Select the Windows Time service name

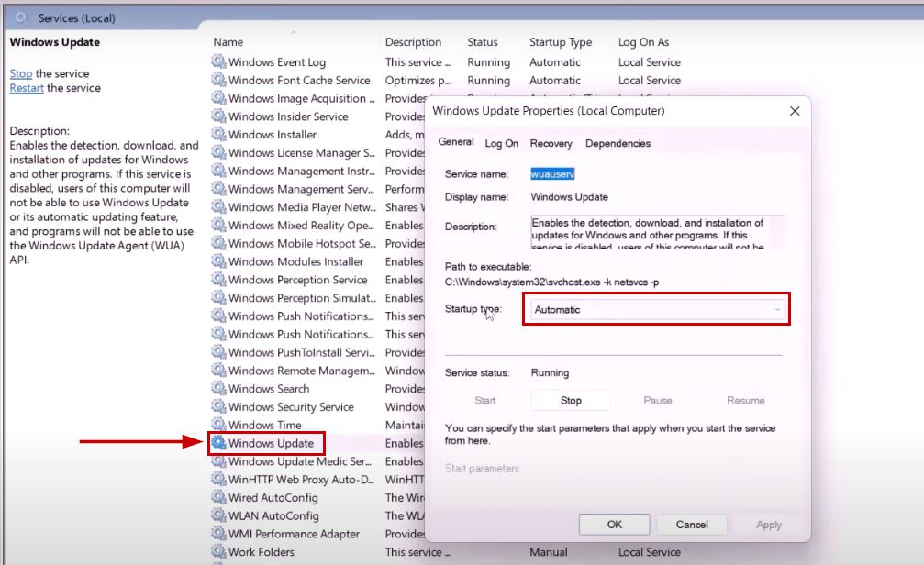[x=264, y=425]
